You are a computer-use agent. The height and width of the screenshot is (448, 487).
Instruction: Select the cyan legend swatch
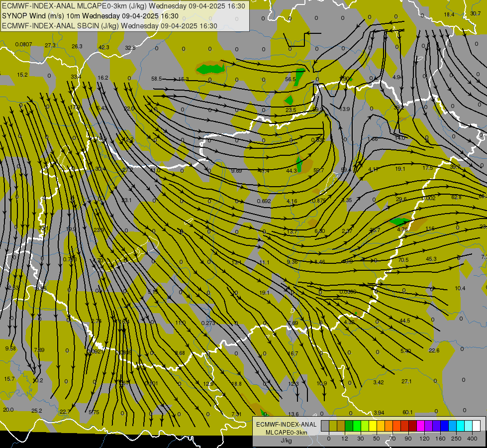461,426
